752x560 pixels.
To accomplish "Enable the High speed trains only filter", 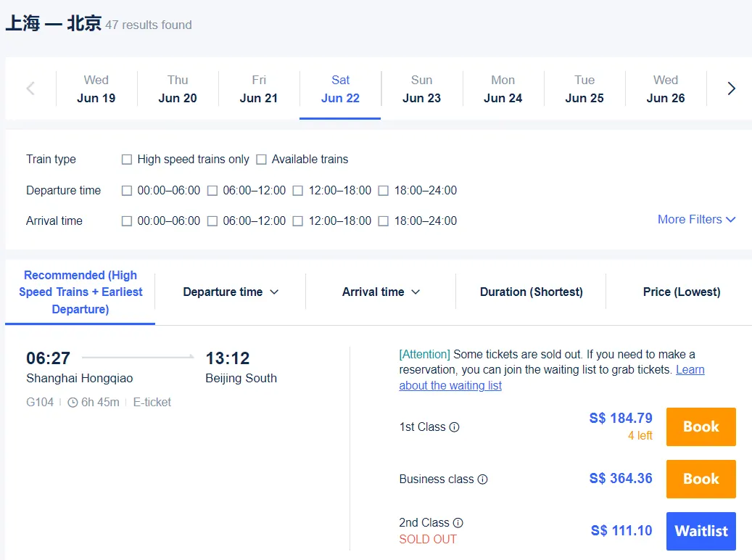I will pos(127,159).
